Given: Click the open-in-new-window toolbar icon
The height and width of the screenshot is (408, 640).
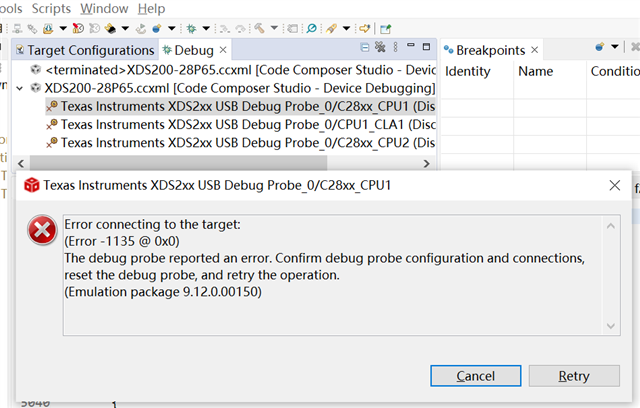Looking at the screenshot, I should pyautogui.click(x=386, y=29).
